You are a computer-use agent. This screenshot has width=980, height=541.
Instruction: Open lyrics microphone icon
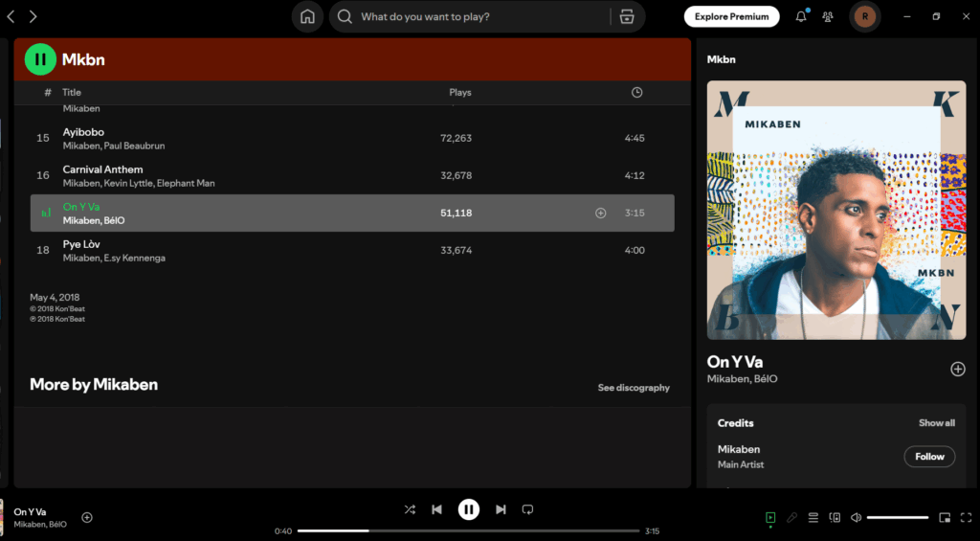click(791, 517)
